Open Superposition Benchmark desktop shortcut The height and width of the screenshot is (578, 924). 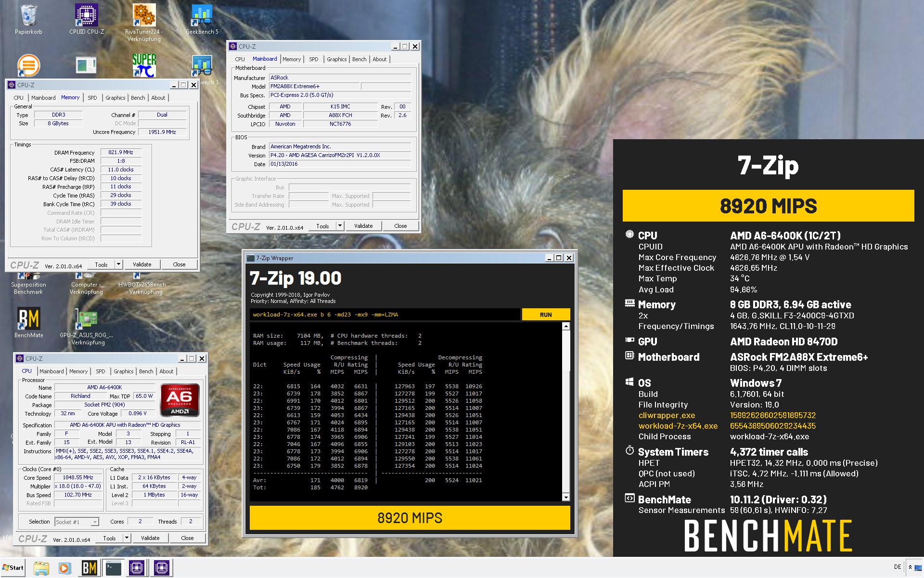coord(28,284)
